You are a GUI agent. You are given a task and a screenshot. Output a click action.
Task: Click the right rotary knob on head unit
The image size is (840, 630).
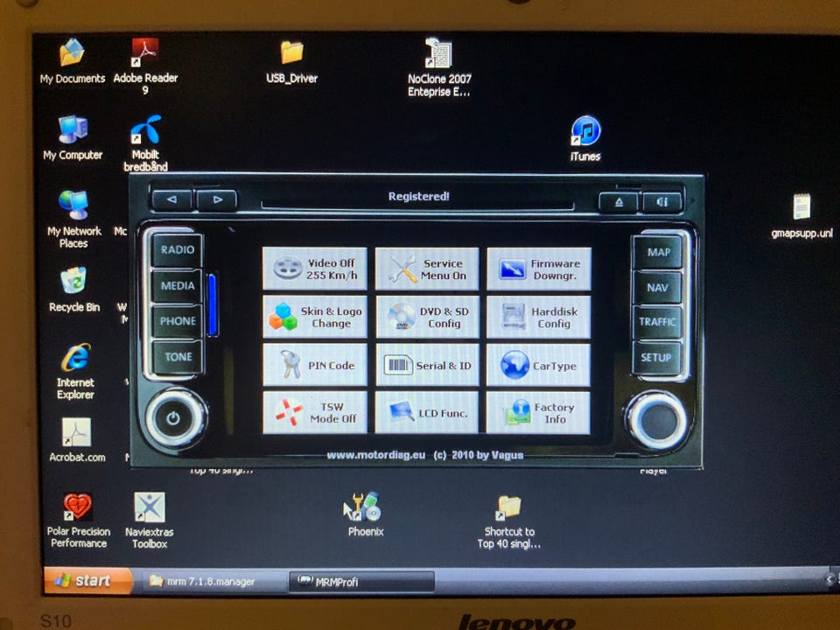tap(657, 421)
